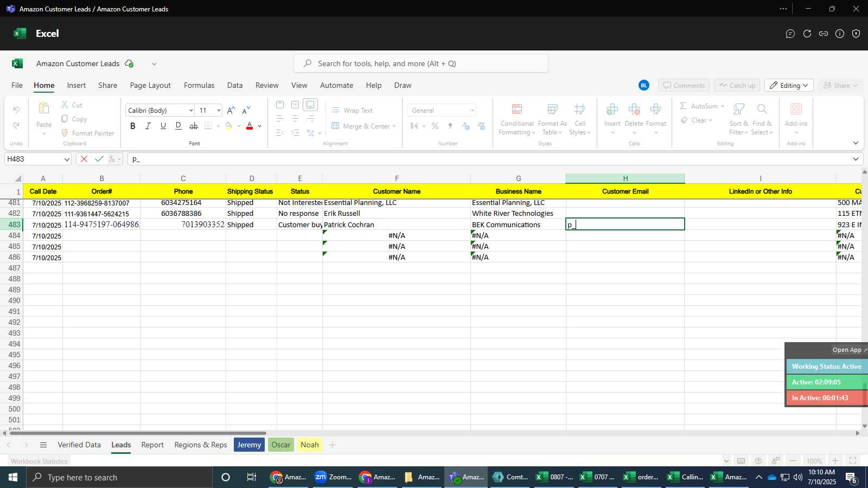Apply the red Font color swatch

pos(250,126)
